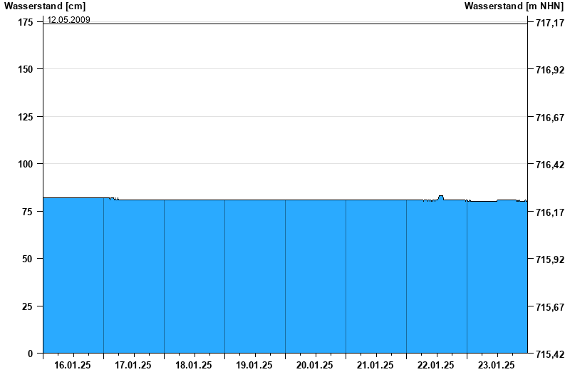This screenshot has width=570, height=392.
Task: Pick the 20.01.25 date label
Action: 314,365
